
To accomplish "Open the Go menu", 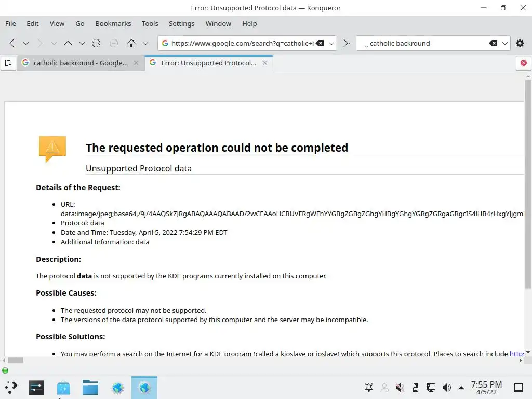I will pos(79,24).
